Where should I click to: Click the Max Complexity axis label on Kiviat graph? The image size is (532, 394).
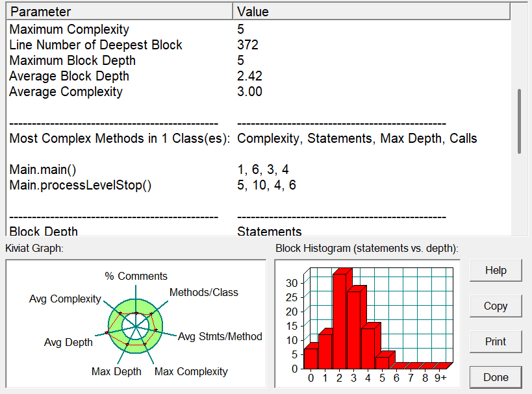[191, 372]
